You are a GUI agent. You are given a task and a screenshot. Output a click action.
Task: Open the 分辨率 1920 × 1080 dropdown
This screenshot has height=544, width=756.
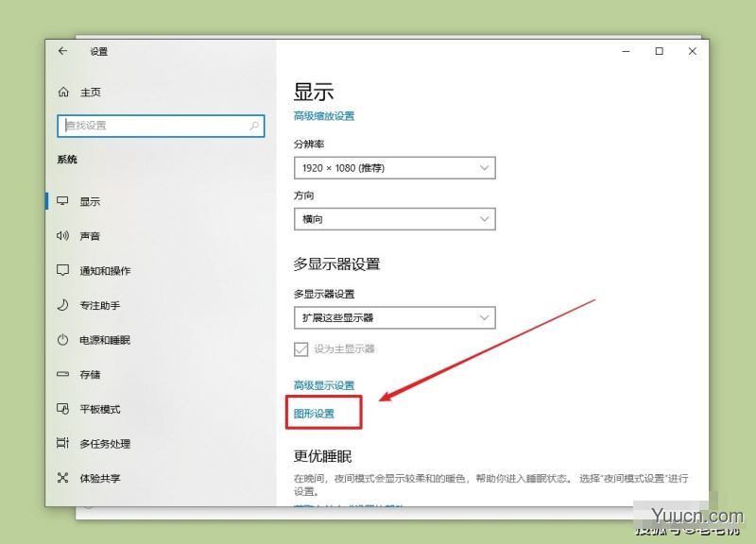tap(394, 168)
